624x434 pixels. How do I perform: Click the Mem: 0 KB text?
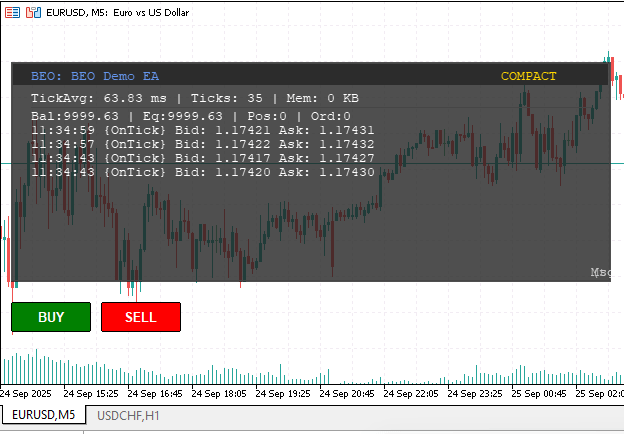click(x=322, y=98)
